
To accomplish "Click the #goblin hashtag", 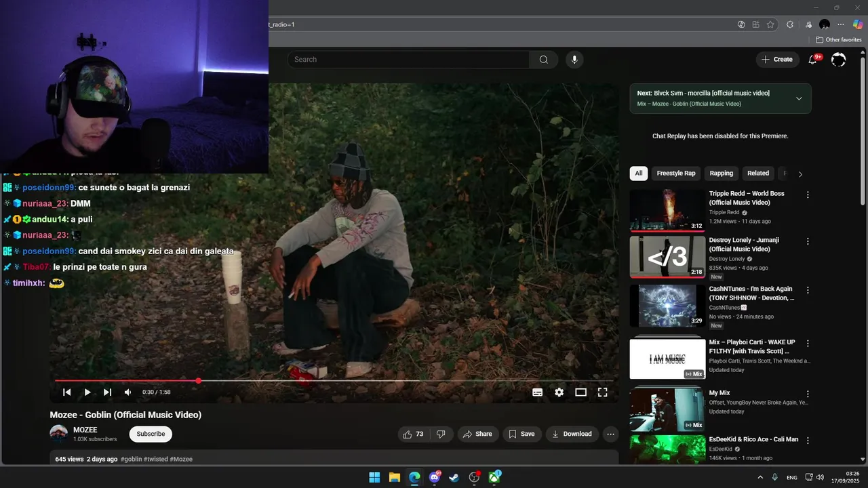I will (131, 459).
